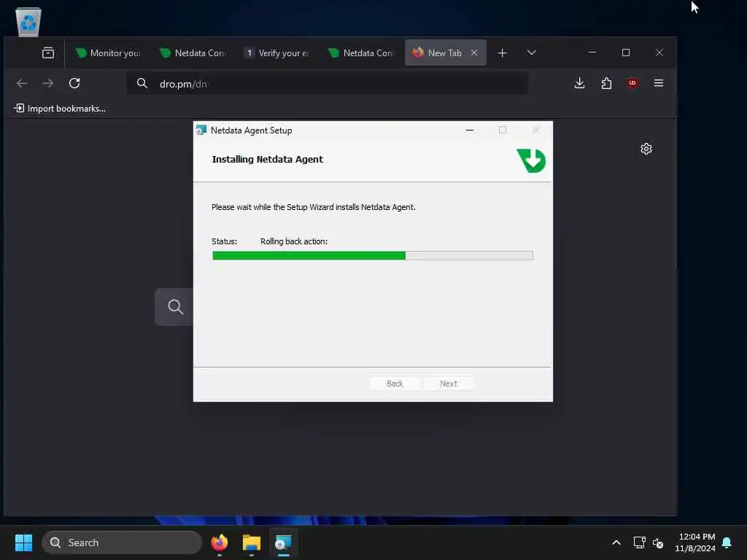Click the taskbar Search box
This screenshot has height=560, width=747.
(122, 542)
